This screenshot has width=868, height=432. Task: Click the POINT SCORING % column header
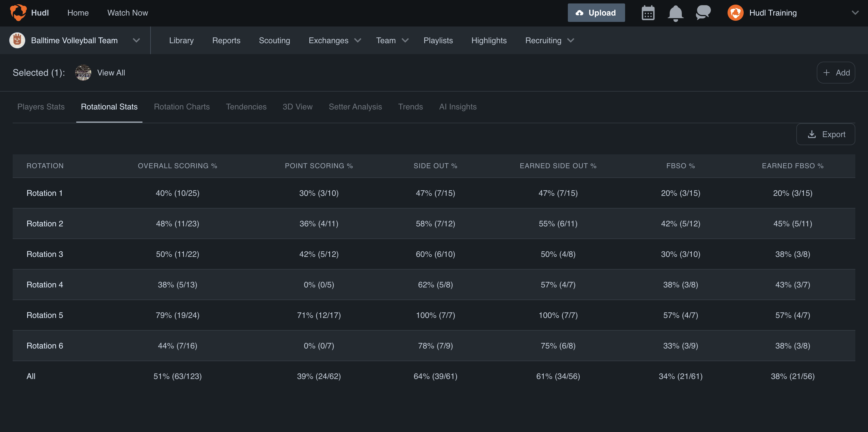tap(319, 166)
